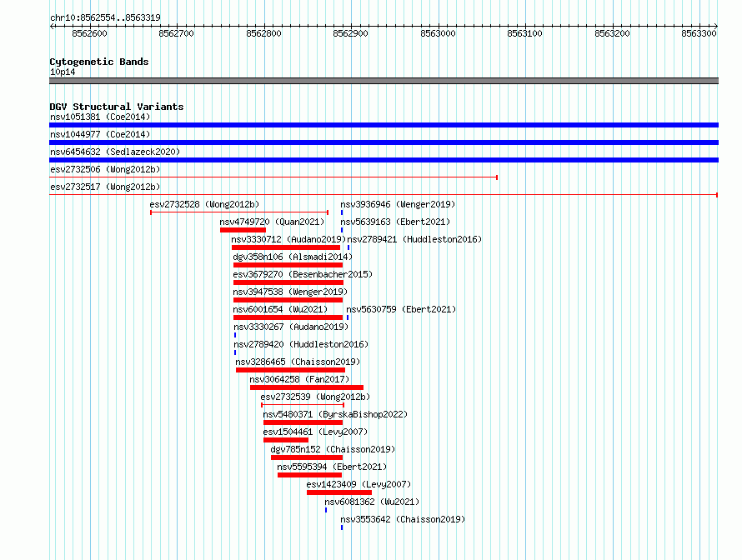Click esv2732506 (Wong2012b) variant label
The width and height of the screenshot is (742, 560).
[105, 169]
